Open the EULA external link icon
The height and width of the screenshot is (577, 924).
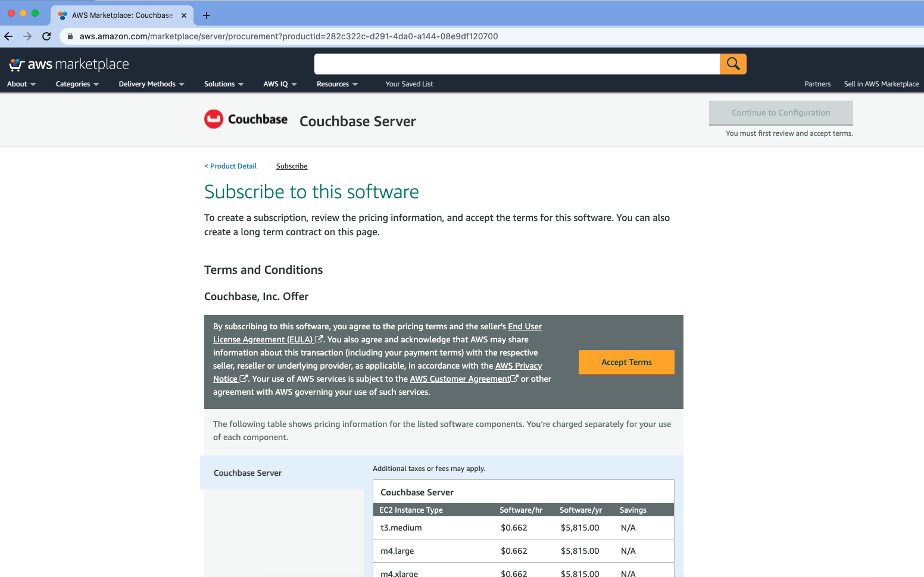click(x=319, y=339)
